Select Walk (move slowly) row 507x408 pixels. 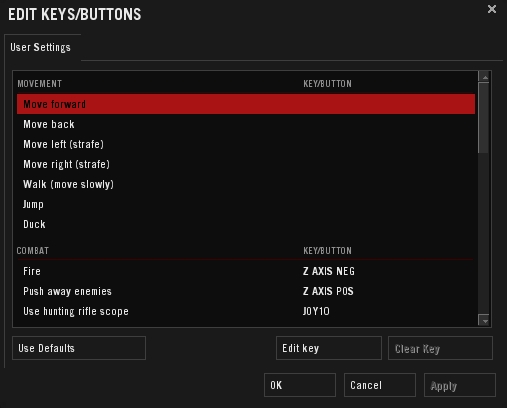[x=246, y=184]
